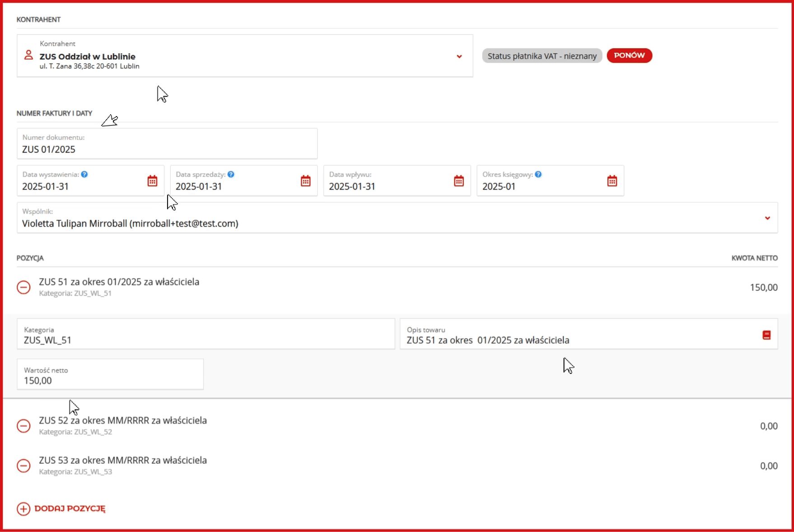Expand the Wspólnik dropdown arrow
This screenshot has width=794, height=532.
coord(767,218)
